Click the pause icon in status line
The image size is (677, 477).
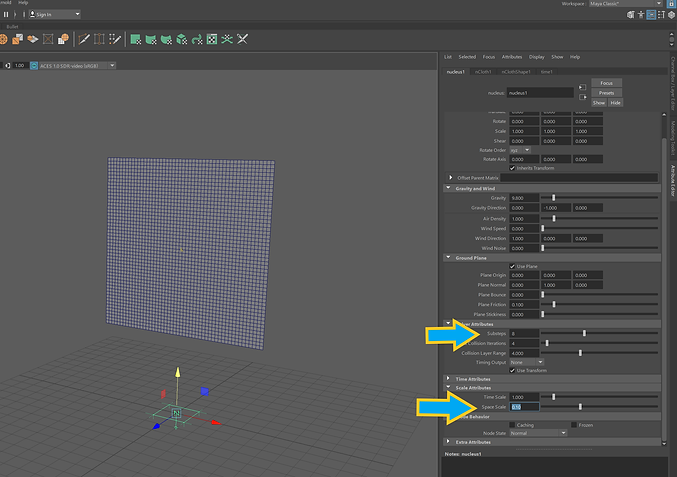pos(6,14)
